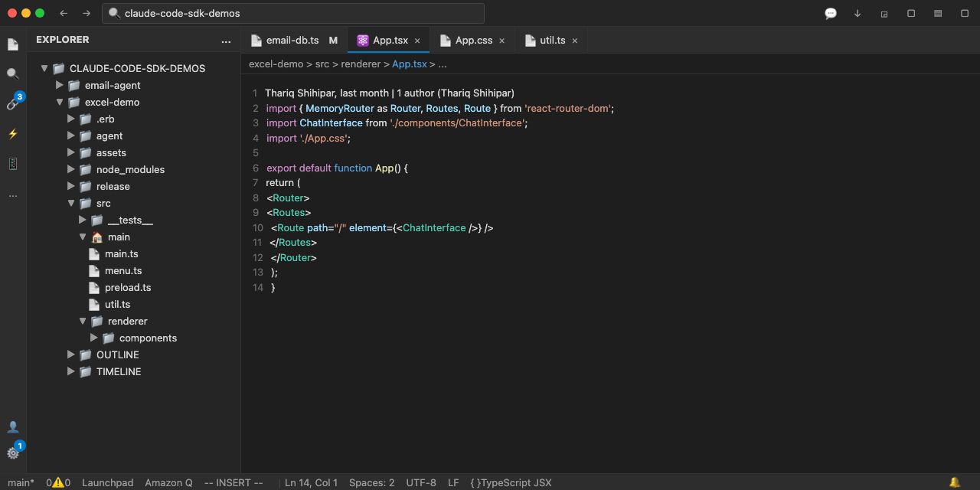Viewport: 980px width, 490px height.
Task: Click the notification bell in status bar
Action: coord(954,482)
